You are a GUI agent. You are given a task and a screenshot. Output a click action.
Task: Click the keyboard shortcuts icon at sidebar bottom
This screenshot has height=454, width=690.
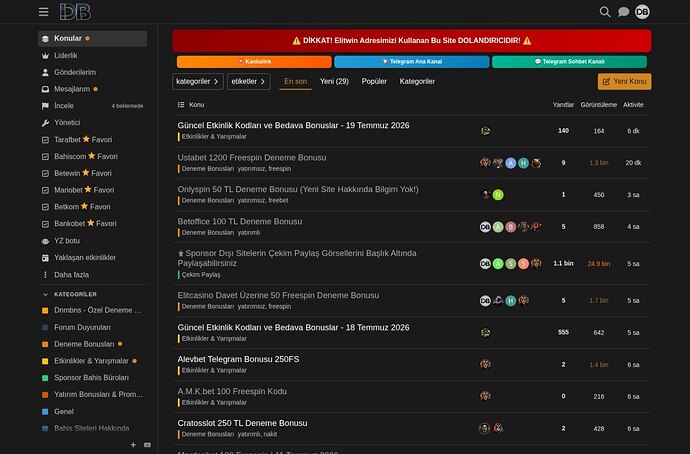pyautogui.click(x=147, y=445)
